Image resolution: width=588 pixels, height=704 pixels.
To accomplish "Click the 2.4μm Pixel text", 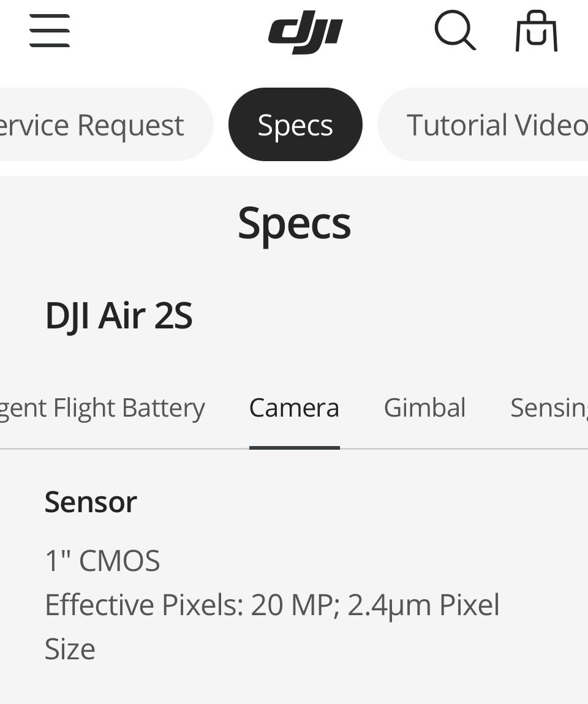I will [x=423, y=605].
